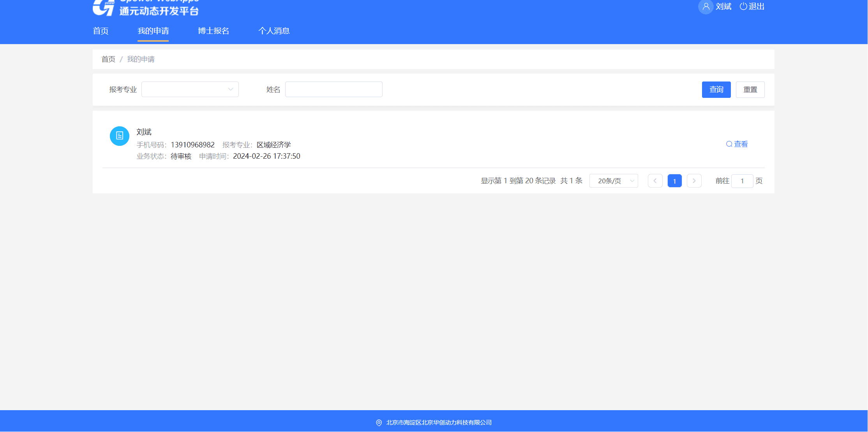Switch to the 博士报名 tab
The height and width of the screenshot is (432, 868).
(213, 31)
